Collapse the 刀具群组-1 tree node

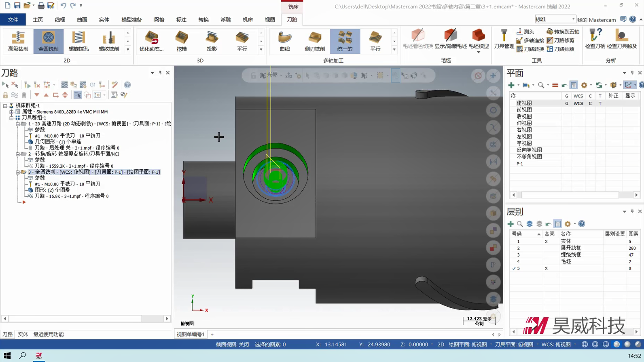pyautogui.click(x=12, y=118)
